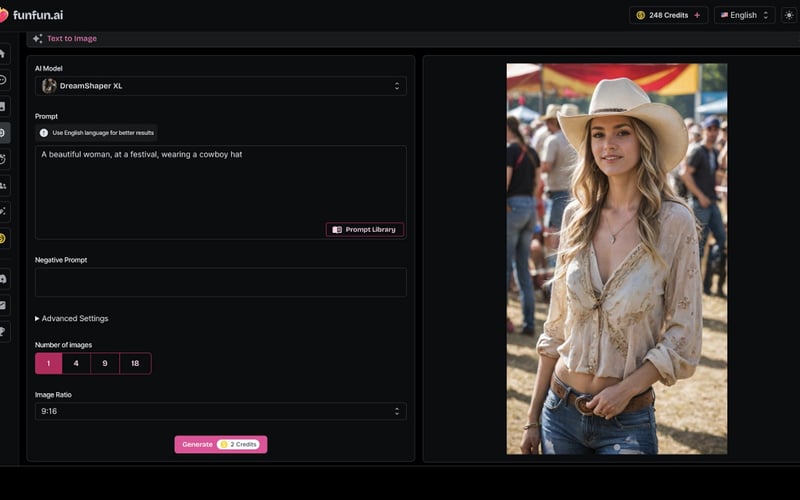Toggle the light/dark theme sun icon
The image size is (800, 500).
tap(789, 15)
